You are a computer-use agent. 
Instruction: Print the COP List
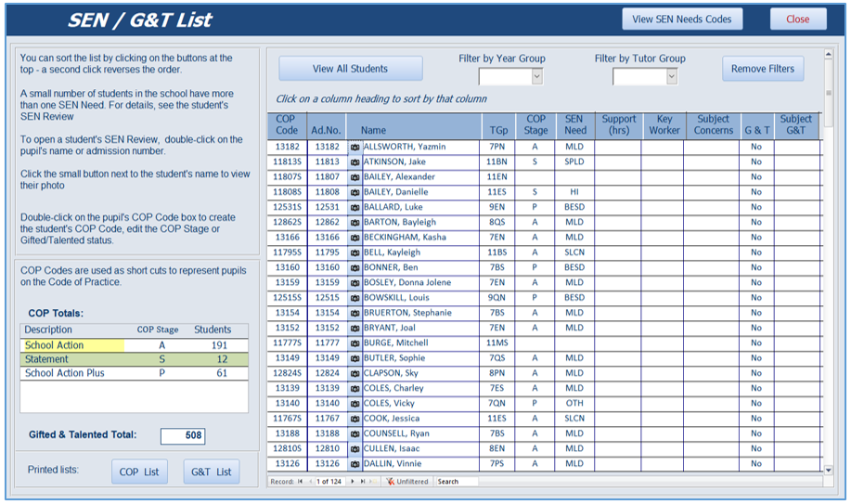(139, 472)
